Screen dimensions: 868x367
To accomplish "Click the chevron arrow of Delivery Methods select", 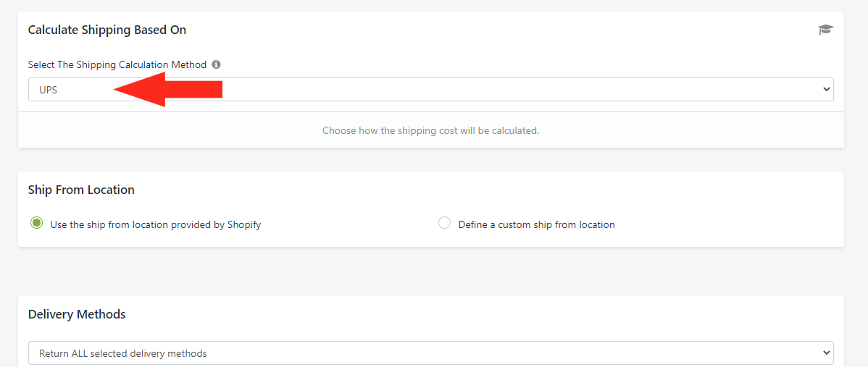I will click(827, 353).
